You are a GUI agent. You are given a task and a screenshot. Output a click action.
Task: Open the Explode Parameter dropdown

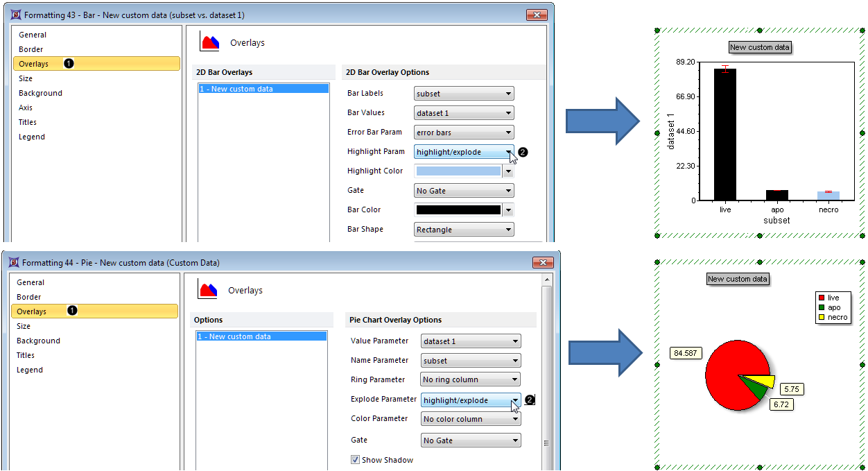point(515,400)
